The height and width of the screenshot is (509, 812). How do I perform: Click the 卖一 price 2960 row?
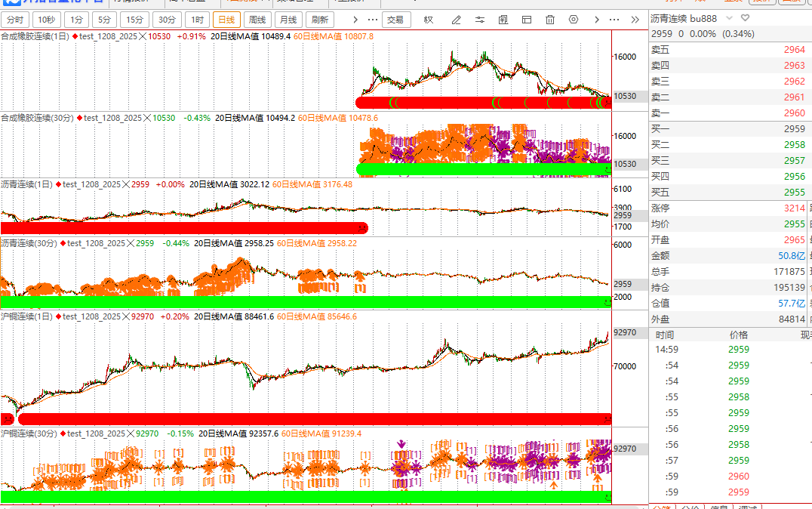point(728,113)
